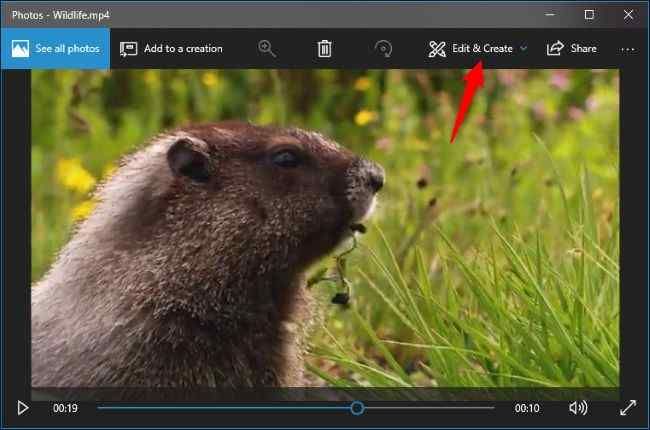650x430 pixels.
Task: Delete the video using the trash icon
Action: pos(324,48)
